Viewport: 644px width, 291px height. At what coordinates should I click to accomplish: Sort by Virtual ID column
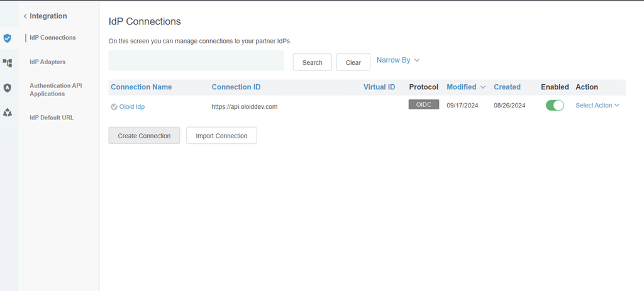point(379,87)
